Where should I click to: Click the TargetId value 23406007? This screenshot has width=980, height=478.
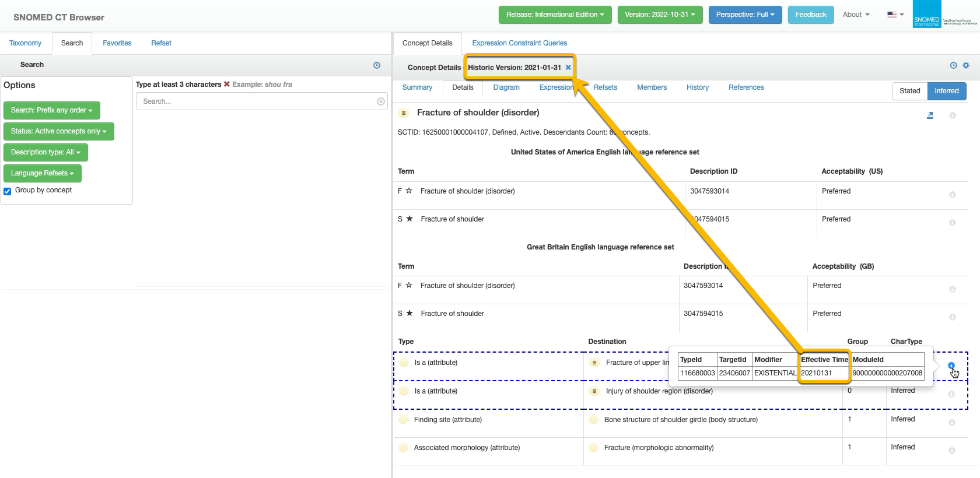[x=734, y=373]
